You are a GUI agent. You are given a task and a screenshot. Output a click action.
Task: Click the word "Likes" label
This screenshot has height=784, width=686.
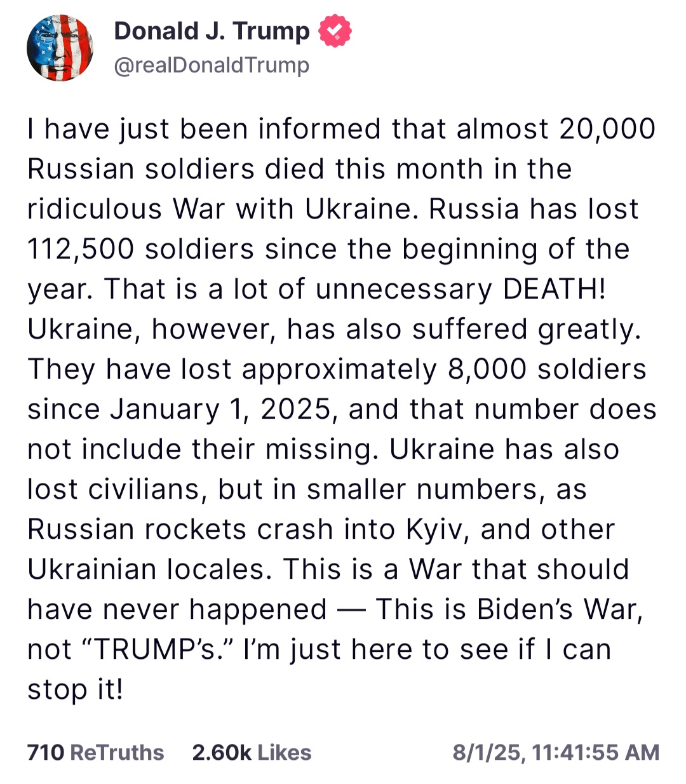coord(285,752)
